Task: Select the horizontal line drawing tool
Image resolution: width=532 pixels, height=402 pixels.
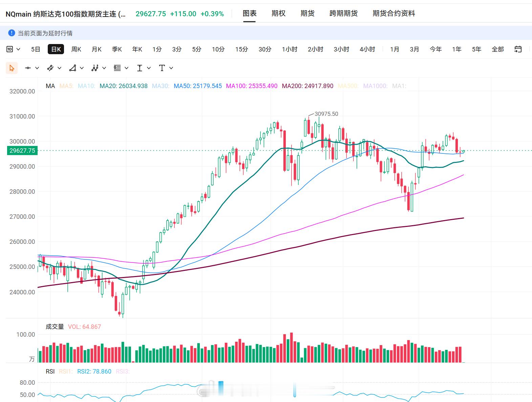Action: coord(28,68)
